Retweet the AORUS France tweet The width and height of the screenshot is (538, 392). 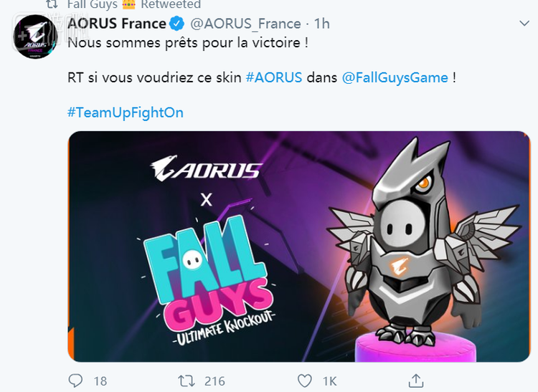(187, 381)
